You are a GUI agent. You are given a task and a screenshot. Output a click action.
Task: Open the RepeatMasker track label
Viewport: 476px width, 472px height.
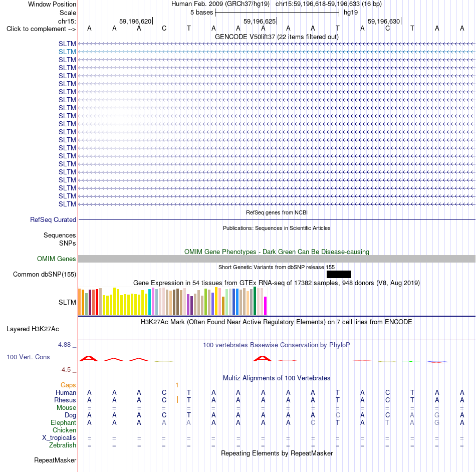[55, 460]
